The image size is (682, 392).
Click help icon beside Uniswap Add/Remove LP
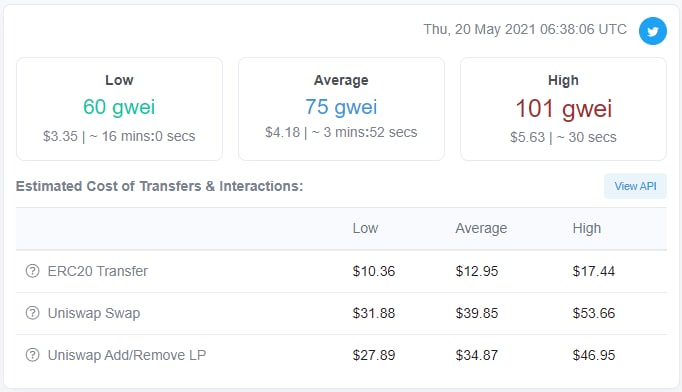pos(33,355)
